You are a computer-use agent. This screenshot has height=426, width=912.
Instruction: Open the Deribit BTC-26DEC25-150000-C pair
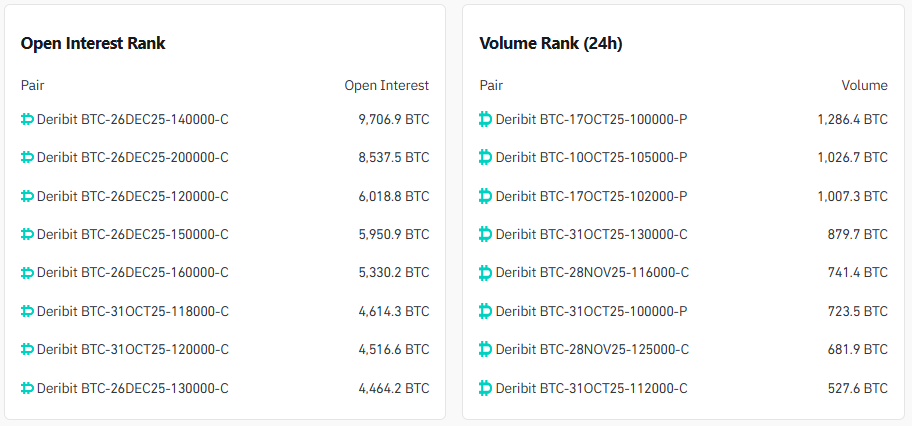pos(132,235)
